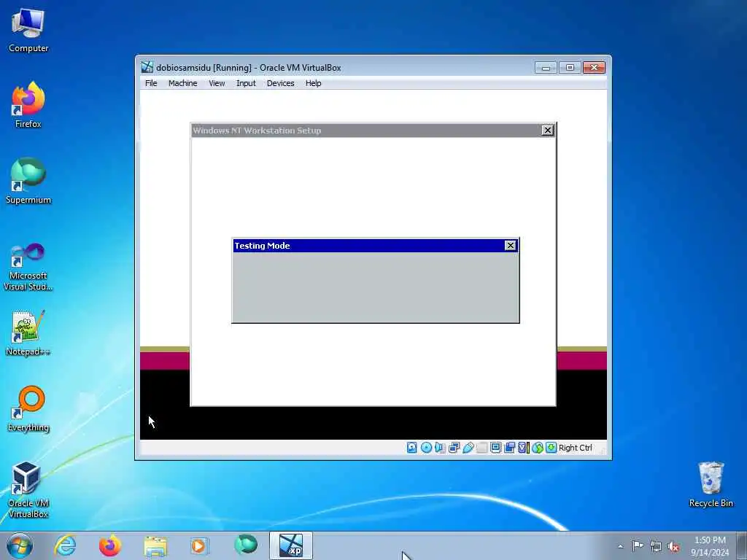747x560 pixels.
Task: Click the muted volume icon in system tray
Action: point(673,546)
